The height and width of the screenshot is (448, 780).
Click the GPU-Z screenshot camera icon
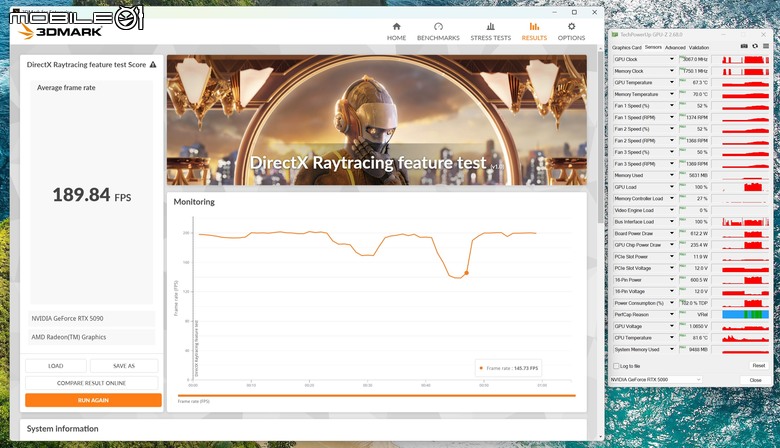pos(744,46)
